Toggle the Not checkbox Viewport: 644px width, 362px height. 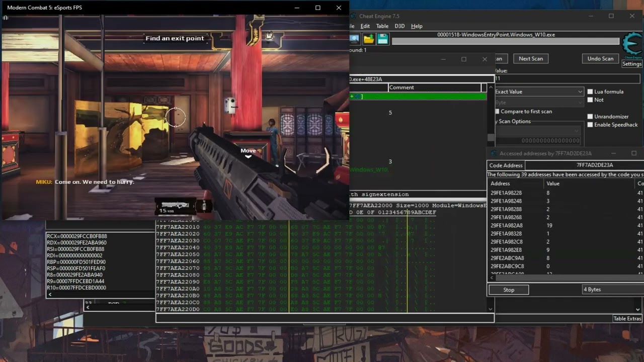click(590, 100)
